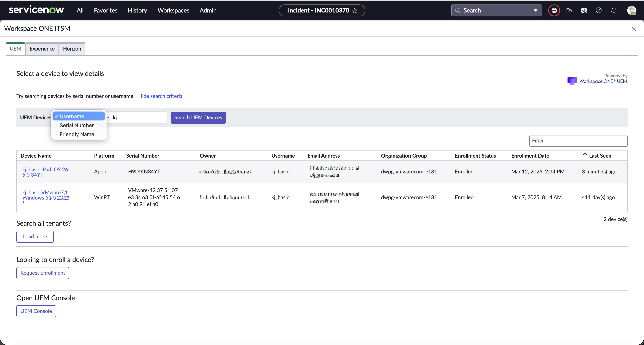Open the Favorites menu
The image size is (644, 345).
tap(105, 10)
